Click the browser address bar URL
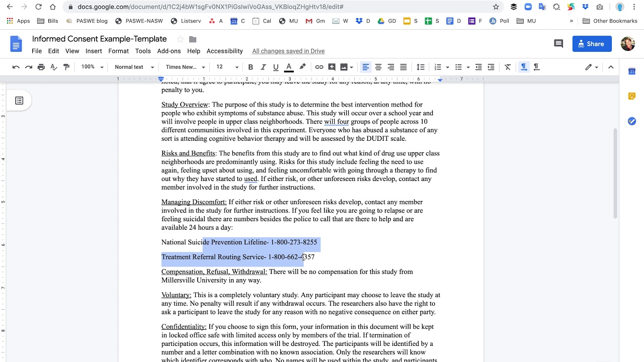 click(x=210, y=7)
